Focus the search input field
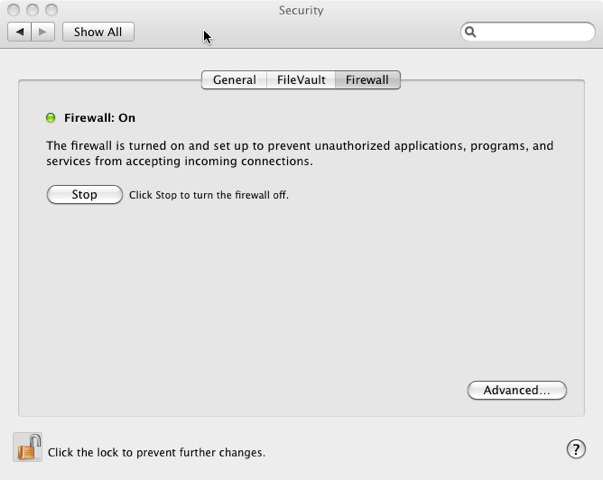Screen dimensions: 603x480 pos(533,32)
